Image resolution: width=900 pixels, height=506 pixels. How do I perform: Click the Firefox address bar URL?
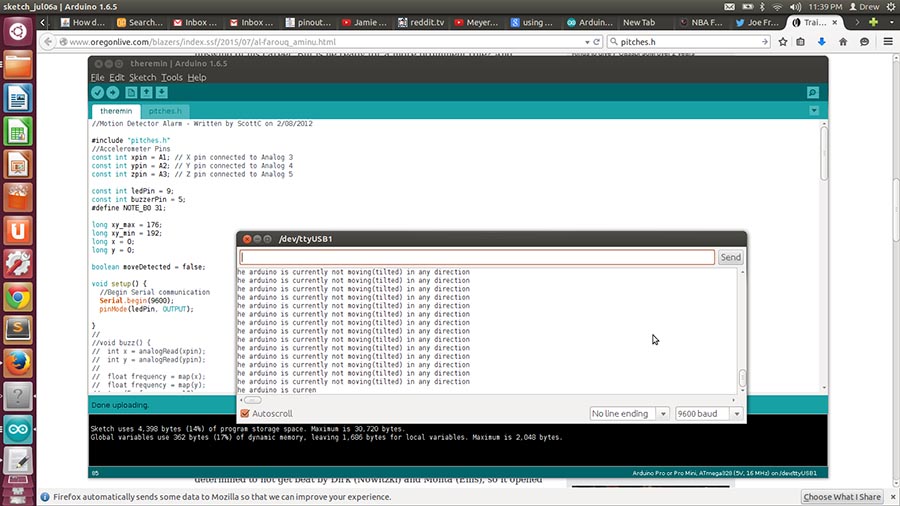click(203, 42)
